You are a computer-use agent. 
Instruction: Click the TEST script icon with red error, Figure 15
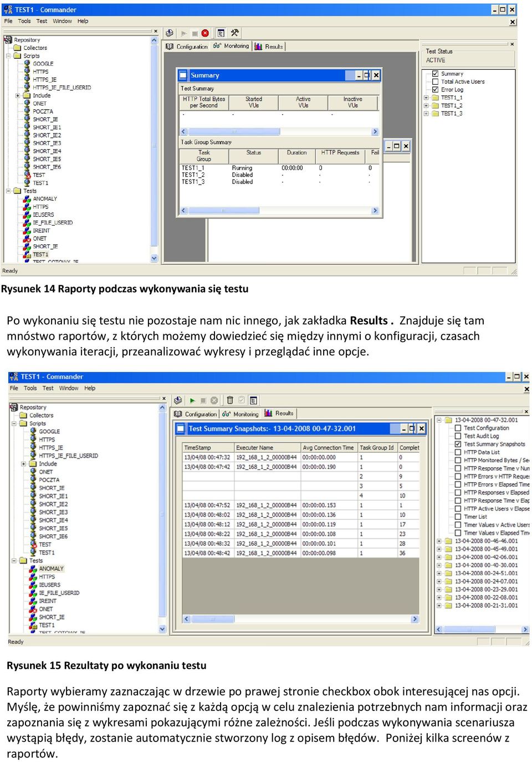33,544
